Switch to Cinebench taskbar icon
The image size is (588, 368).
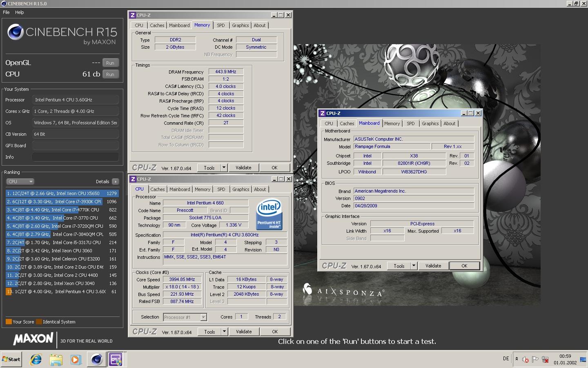point(97,359)
